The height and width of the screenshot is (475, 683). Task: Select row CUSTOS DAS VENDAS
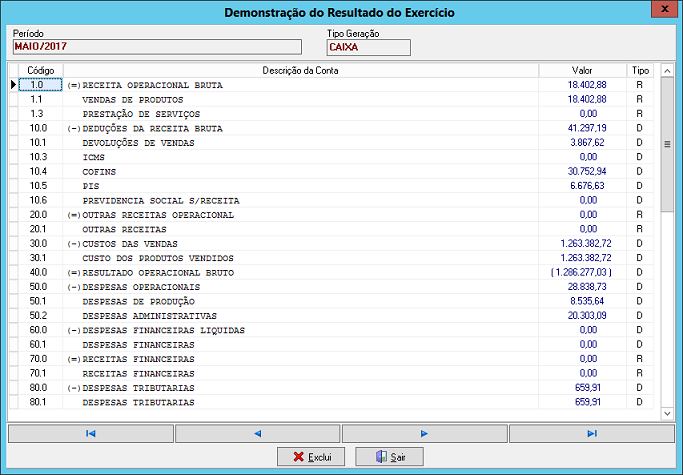pos(331,243)
